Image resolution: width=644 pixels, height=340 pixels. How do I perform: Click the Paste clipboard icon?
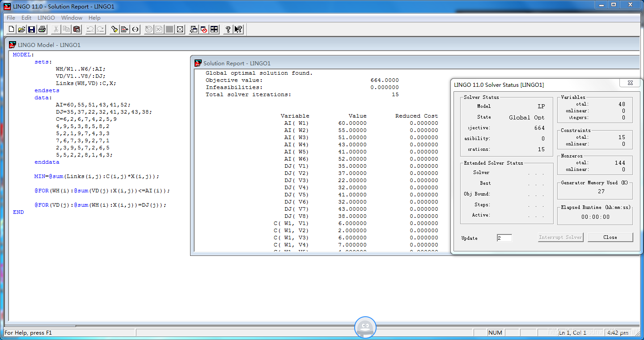[x=76, y=29]
